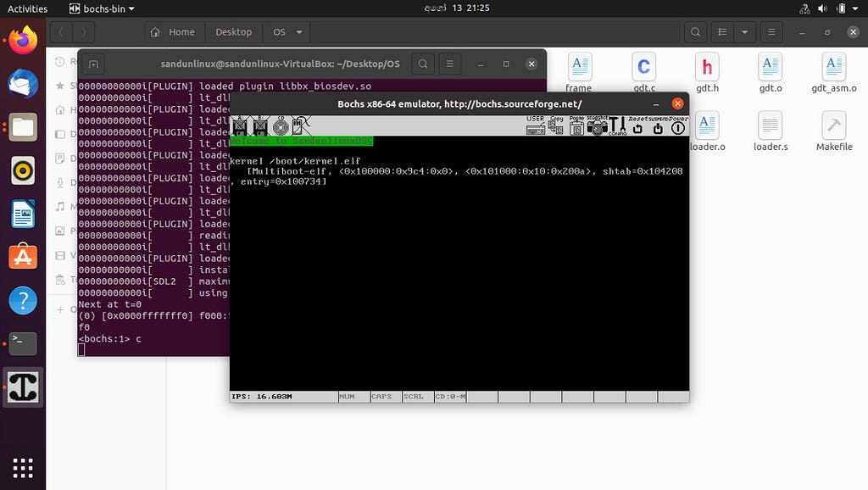Go to Home in the Files path bar
Viewport: 868px width, 490px height.
coord(173,32)
